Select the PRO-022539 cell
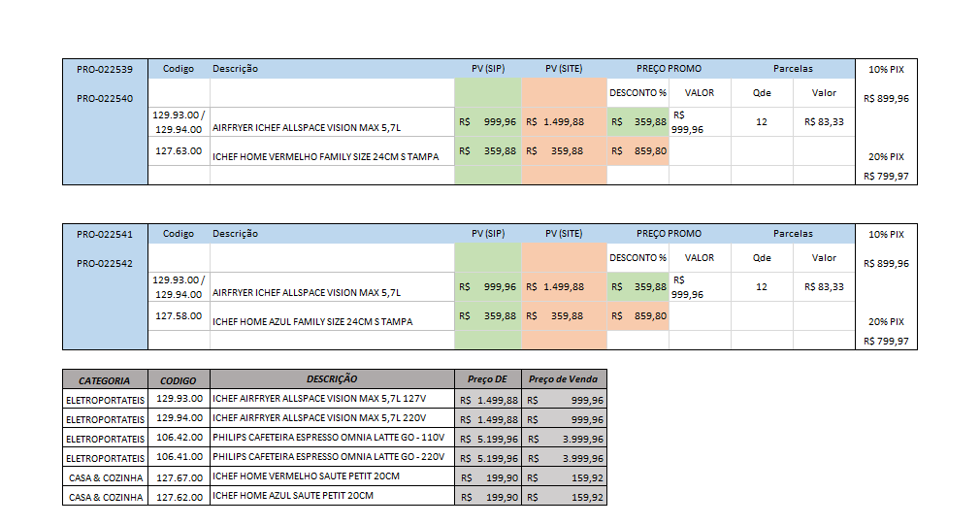Viewport: 980px width, 525px height. pos(105,69)
